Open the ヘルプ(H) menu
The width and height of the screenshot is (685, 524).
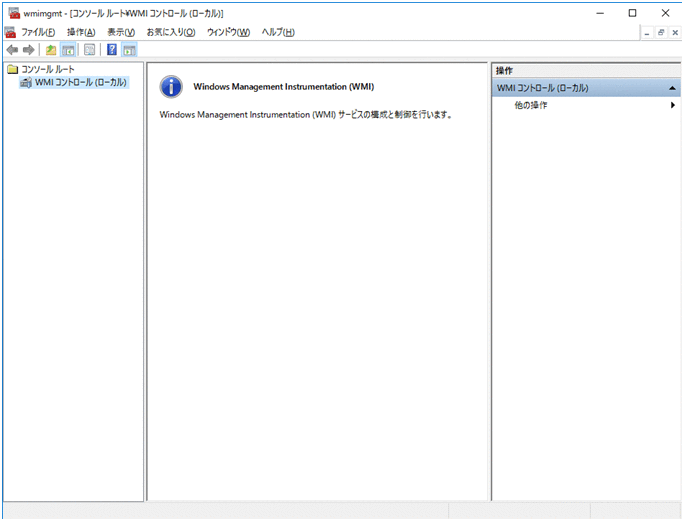point(278,32)
